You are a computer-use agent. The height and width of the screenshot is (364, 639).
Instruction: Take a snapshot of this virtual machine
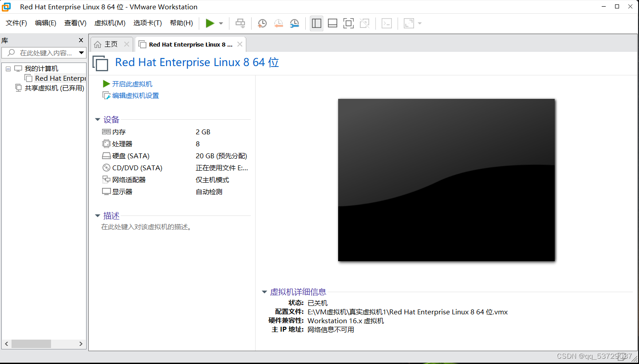(262, 23)
